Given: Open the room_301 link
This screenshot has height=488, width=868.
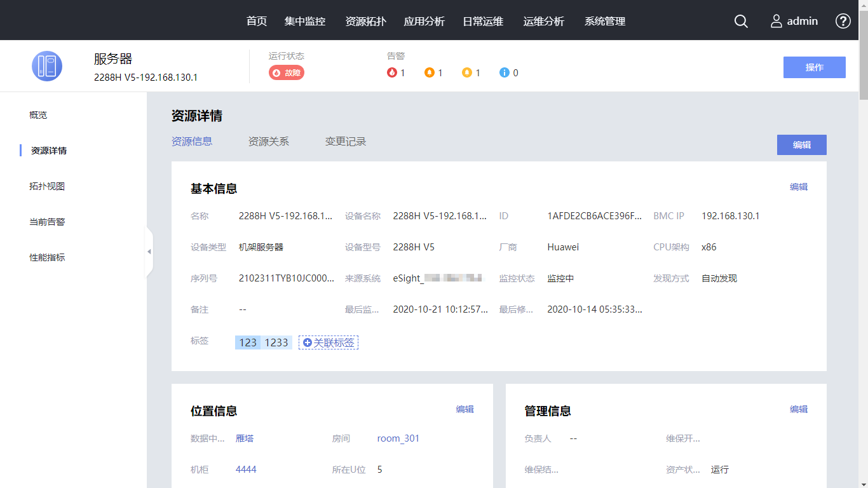Looking at the screenshot, I should point(398,438).
